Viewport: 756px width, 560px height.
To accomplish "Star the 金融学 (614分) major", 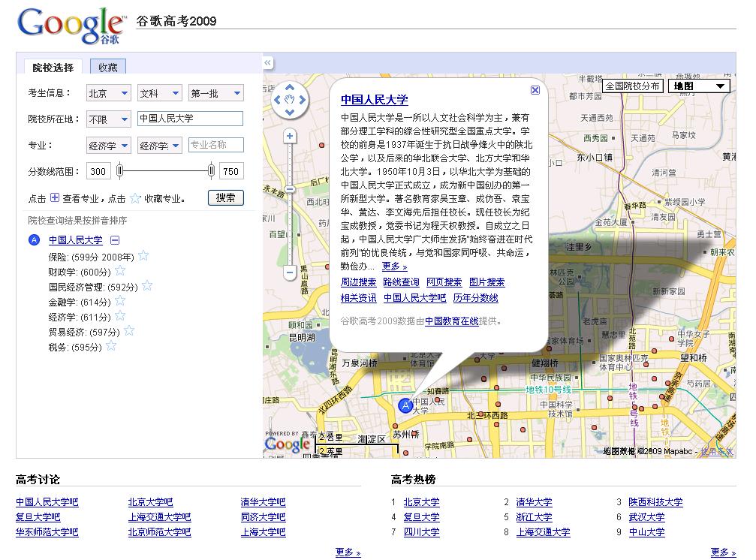I will [x=120, y=300].
